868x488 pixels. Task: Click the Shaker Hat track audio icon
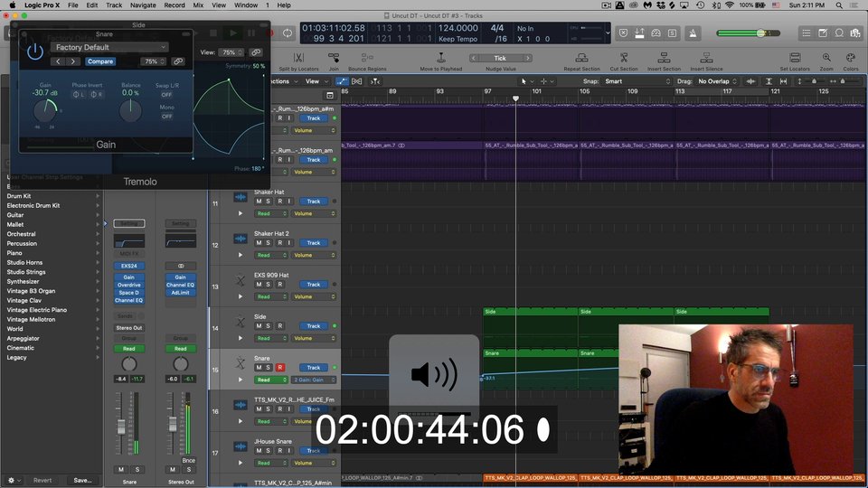241,197
